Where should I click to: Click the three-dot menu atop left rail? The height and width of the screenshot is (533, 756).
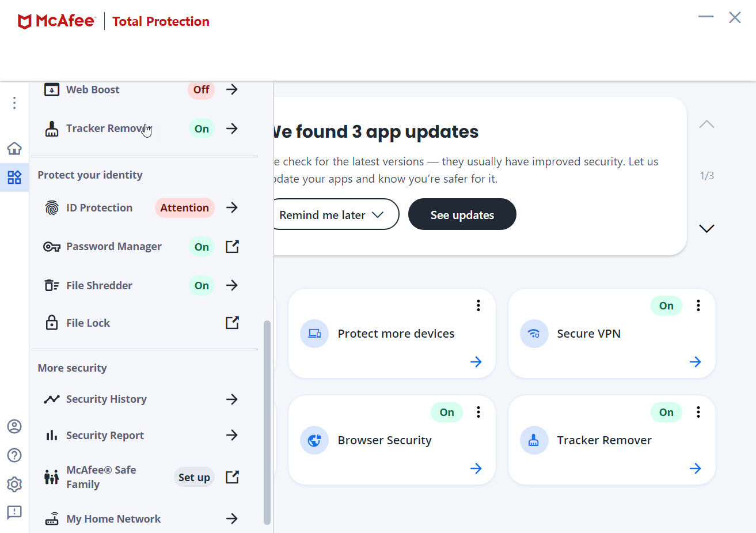[14, 103]
